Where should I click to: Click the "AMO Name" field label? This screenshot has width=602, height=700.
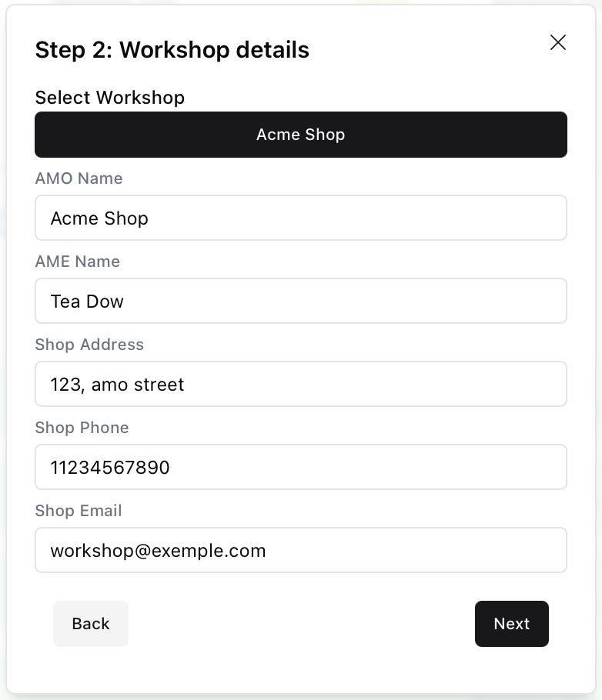(x=79, y=178)
